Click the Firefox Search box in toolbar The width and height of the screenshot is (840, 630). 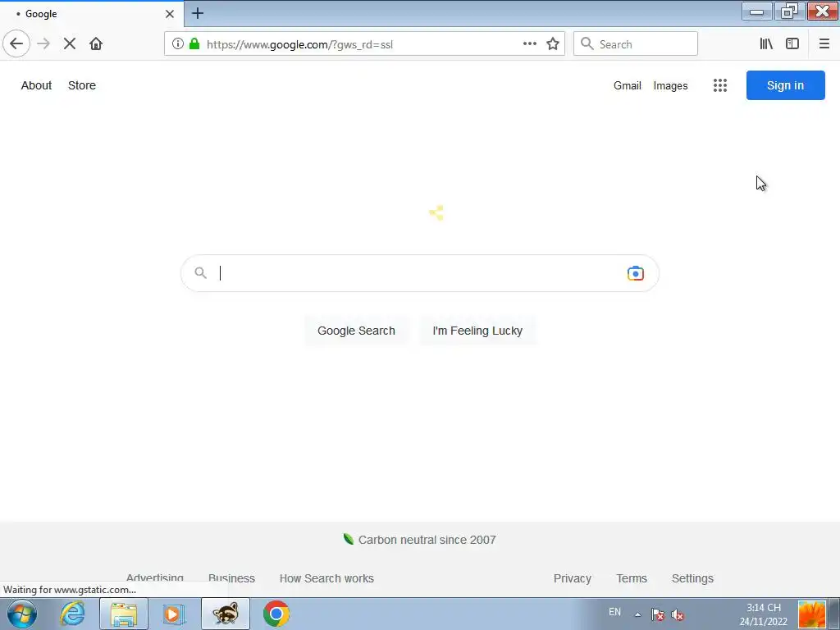[x=636, y=44]
